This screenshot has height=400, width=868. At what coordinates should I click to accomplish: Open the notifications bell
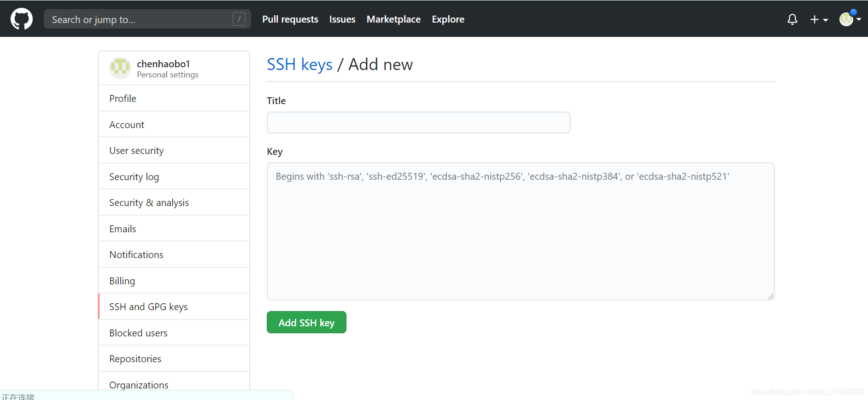click(x=792, y=19)
